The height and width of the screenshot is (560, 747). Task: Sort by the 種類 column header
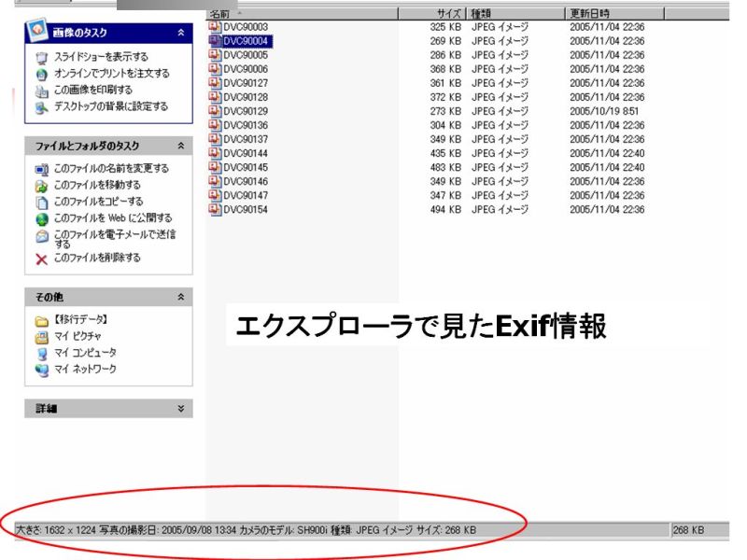click(515, 14)
